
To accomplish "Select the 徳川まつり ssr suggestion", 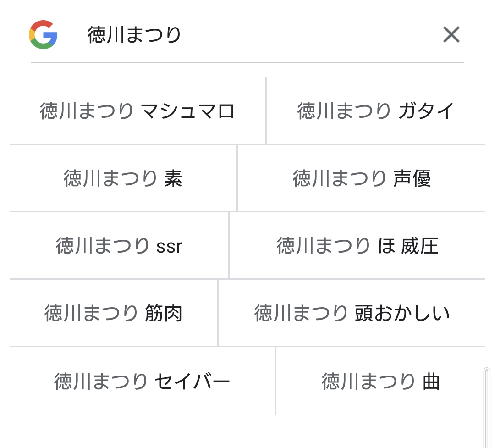I will (x=119, y=246).
